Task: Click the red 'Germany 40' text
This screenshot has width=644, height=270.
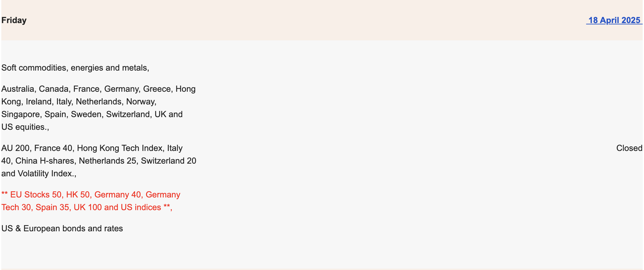Action: pos(117,195)
